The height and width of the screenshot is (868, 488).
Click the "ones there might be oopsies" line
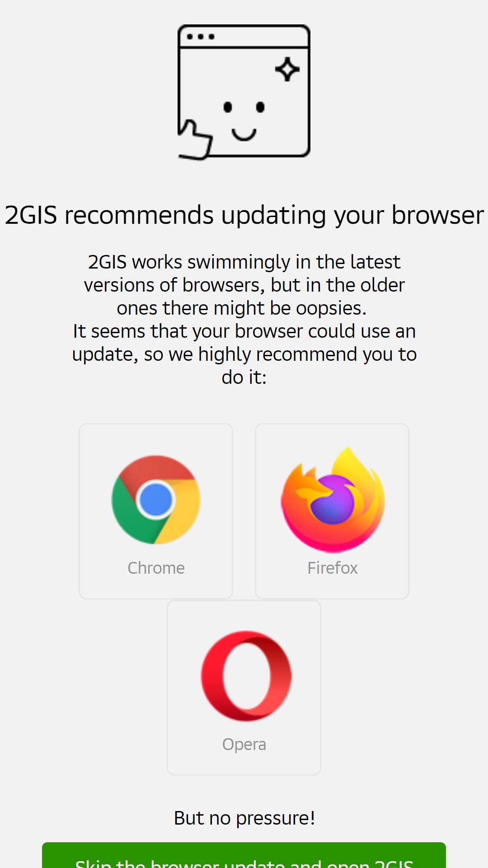(x=242, y=308)
